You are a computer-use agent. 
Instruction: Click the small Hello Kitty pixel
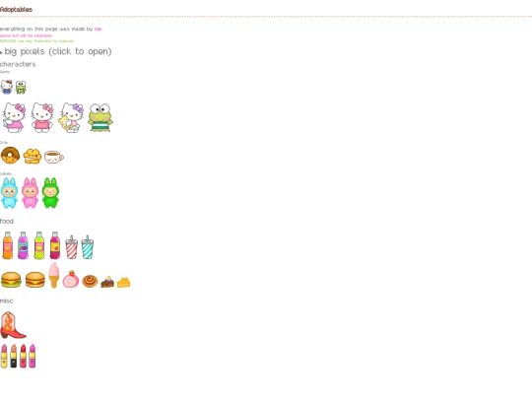[7, 88]
